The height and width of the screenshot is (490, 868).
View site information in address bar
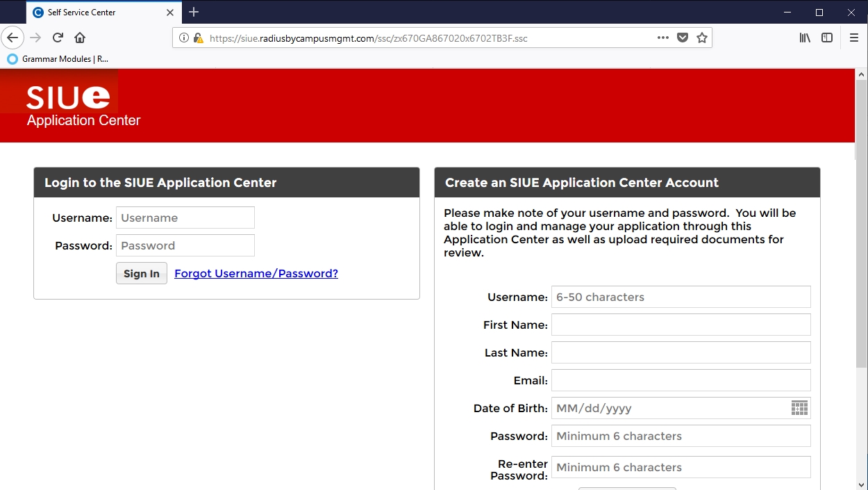pyautogui.click(x=184, y=38)
